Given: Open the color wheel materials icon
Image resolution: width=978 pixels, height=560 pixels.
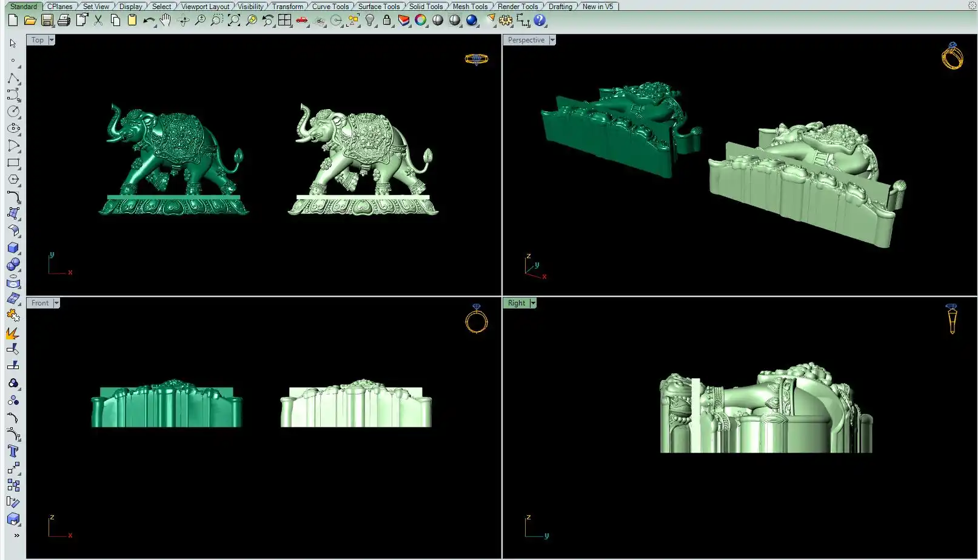Looking at the screenshot, I should coord(421,21).
